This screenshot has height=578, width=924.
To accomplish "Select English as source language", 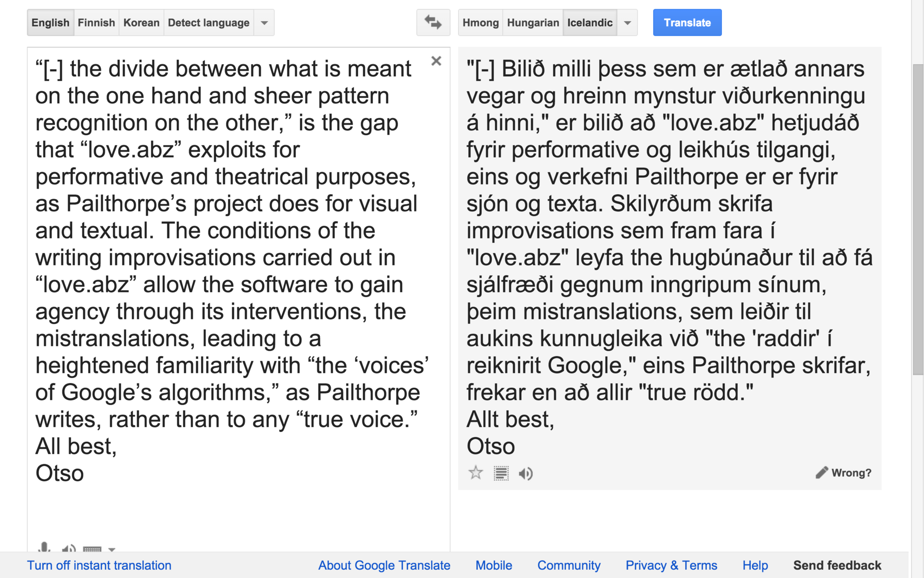I will pos(51,23).
